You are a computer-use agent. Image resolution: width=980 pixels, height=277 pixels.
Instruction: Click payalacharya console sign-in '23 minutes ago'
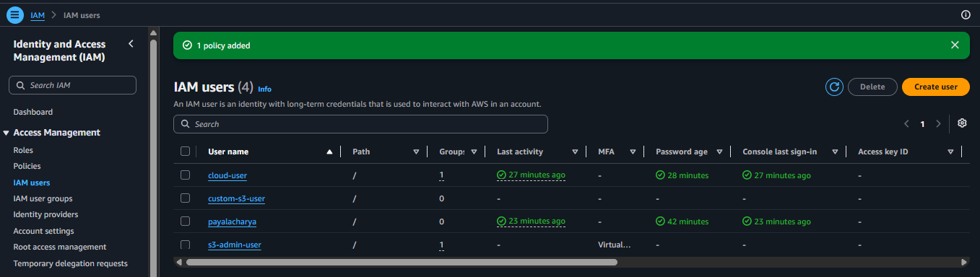pyautogui.click(x=776, y=221)
